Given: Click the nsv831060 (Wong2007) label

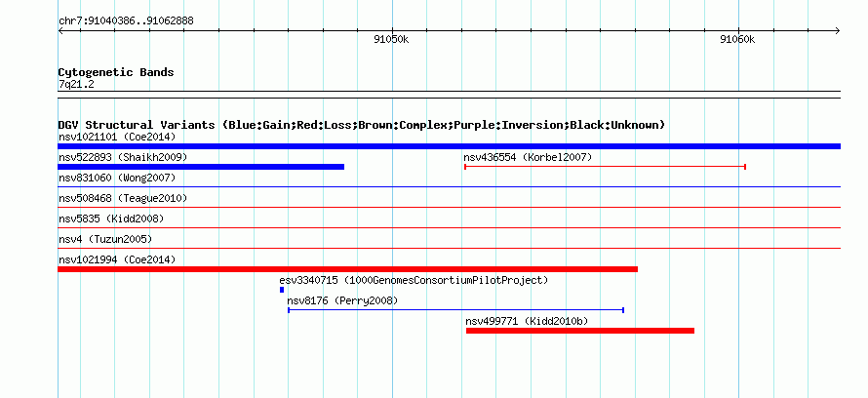Looking at the screenshot, I should 117,178.
